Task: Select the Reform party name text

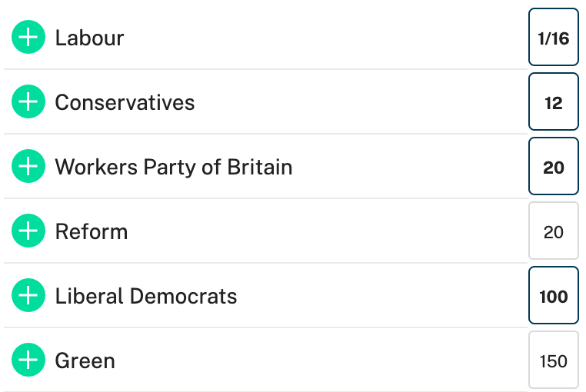Action: pyautogui.click(x=92, y=231)
